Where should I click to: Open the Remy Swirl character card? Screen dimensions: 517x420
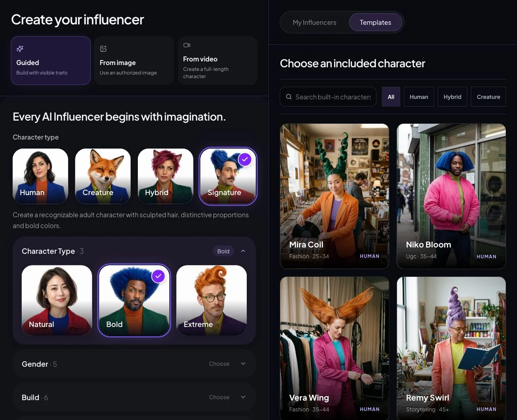[x=451, y=348]
